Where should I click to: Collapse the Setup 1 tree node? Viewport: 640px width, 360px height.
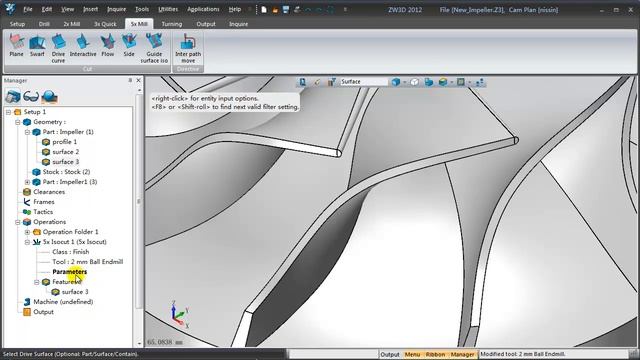(x=8, y=112)
